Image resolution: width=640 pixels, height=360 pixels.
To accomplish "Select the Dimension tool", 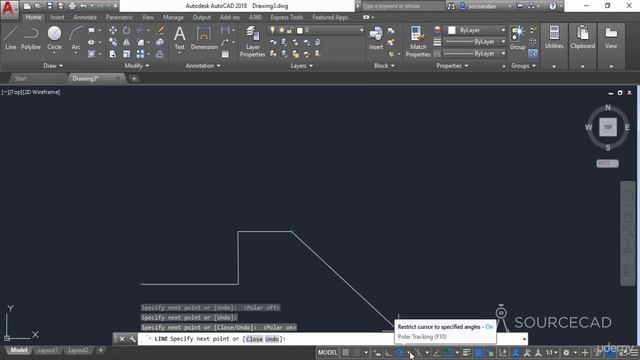I will coord(204,38).
